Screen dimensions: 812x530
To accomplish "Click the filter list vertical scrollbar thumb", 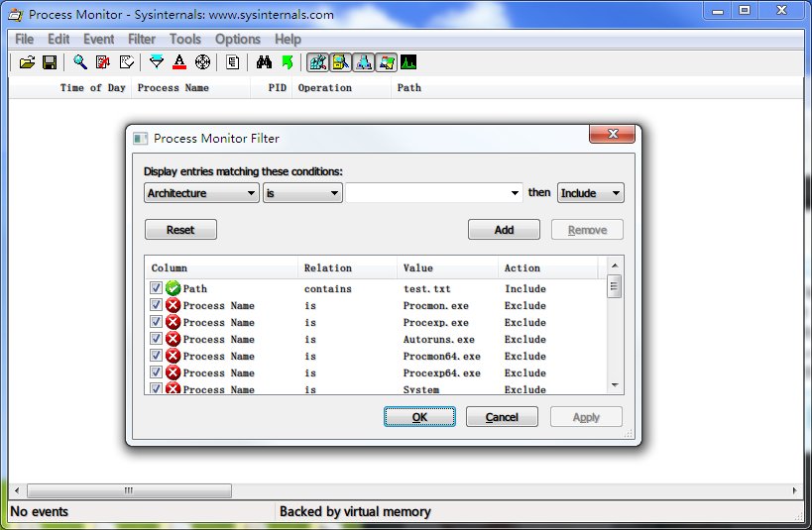I will [x=614, y=286].
